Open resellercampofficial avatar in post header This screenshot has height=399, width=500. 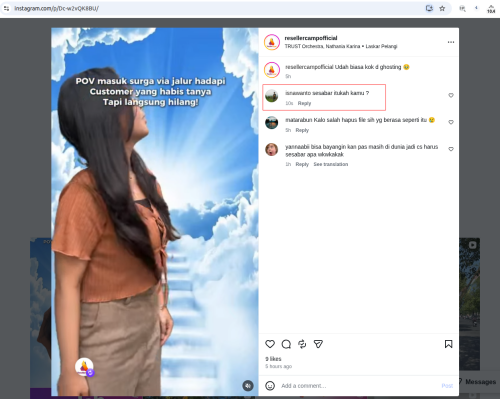point(272,42)
